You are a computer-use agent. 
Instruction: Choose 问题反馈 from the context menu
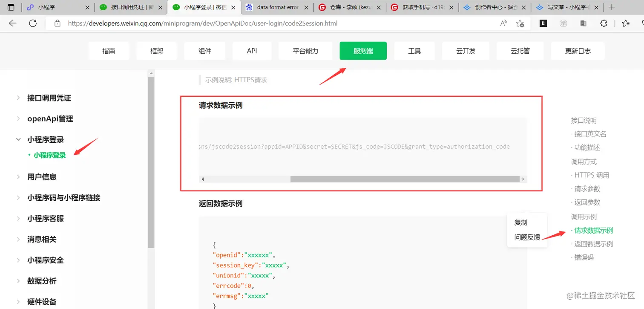527,237
